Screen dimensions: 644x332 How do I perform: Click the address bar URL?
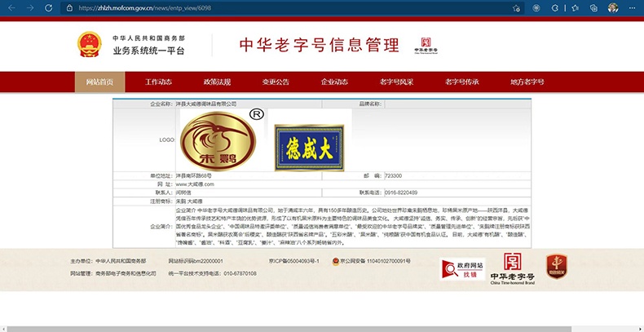(145, 8)
